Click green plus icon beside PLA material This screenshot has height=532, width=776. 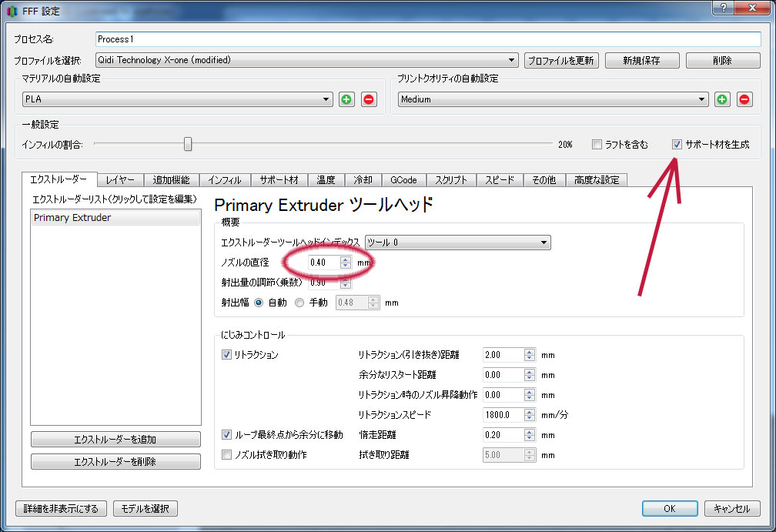346,99
